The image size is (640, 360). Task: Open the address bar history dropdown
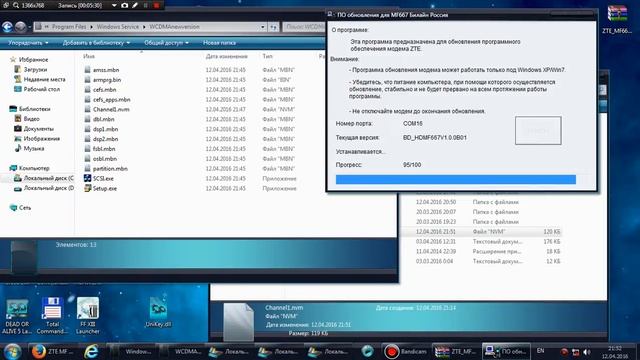[262, 27]
